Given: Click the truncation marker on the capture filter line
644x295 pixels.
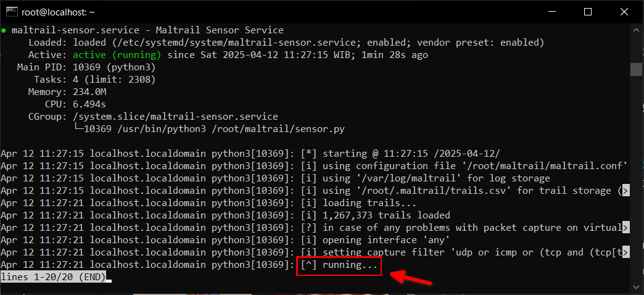Looking at the screenshot, I should (x=626, y=252).
